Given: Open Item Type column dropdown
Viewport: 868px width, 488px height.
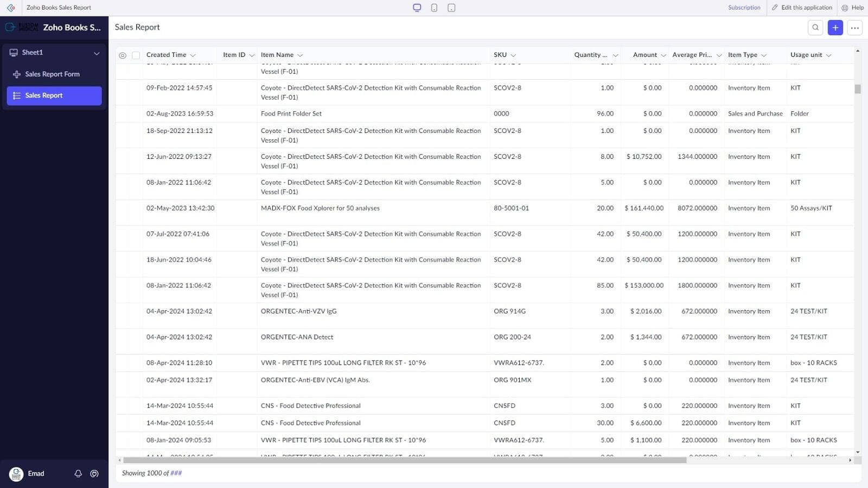Looking at the screenshot, I should pyautogui.click(x=764, y=55).
